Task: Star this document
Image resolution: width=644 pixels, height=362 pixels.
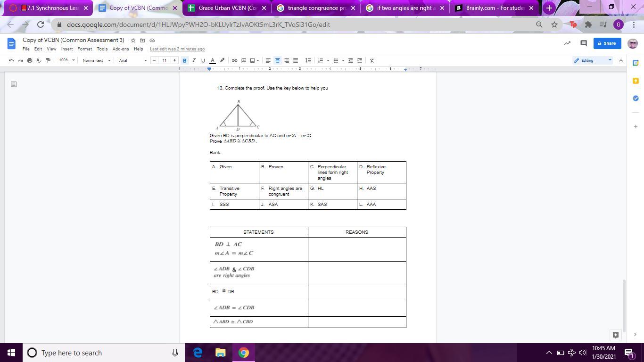Action: click(x=133, y=41)
